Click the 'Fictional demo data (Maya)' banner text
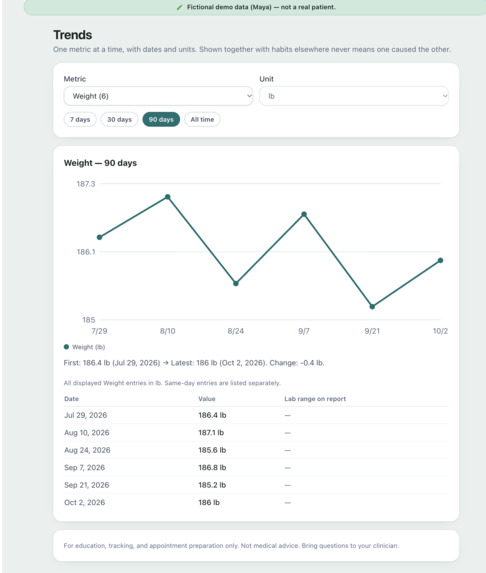486x573 pixels. 261,7
